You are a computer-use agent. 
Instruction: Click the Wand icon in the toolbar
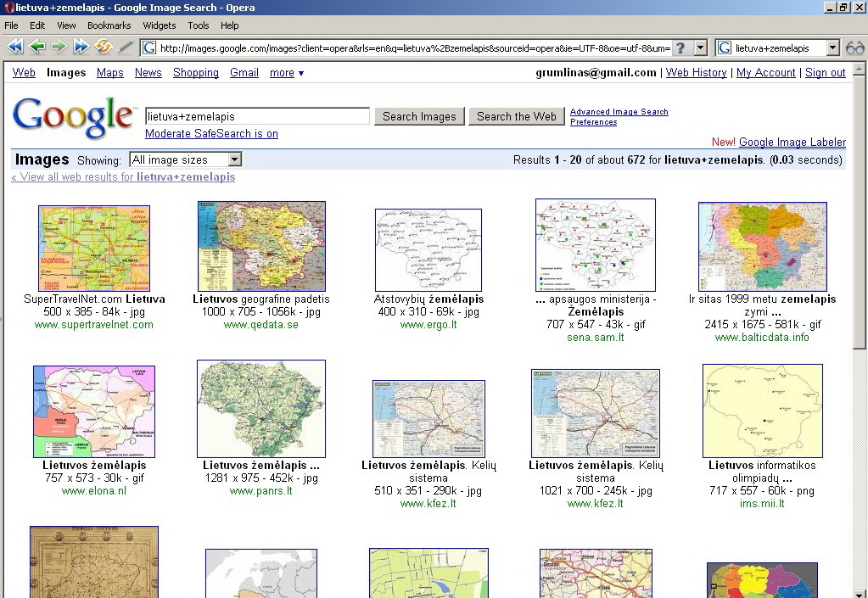(x=126, y=48)
